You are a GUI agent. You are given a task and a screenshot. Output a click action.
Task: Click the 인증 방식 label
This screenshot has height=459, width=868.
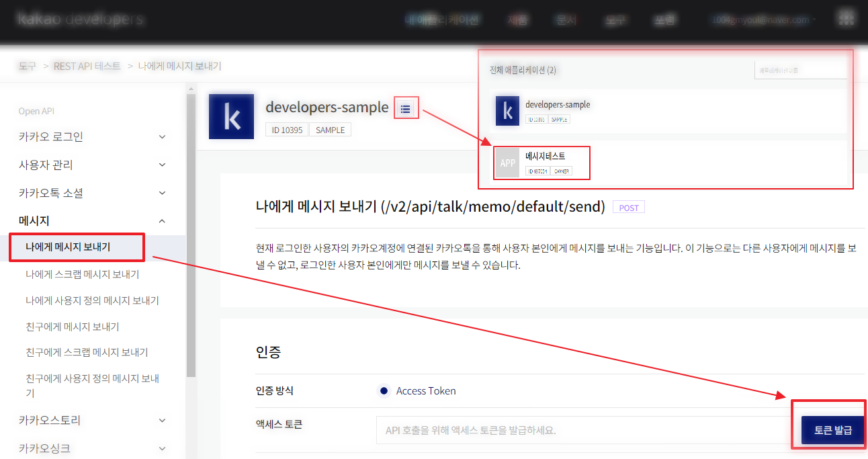(275, 390)
